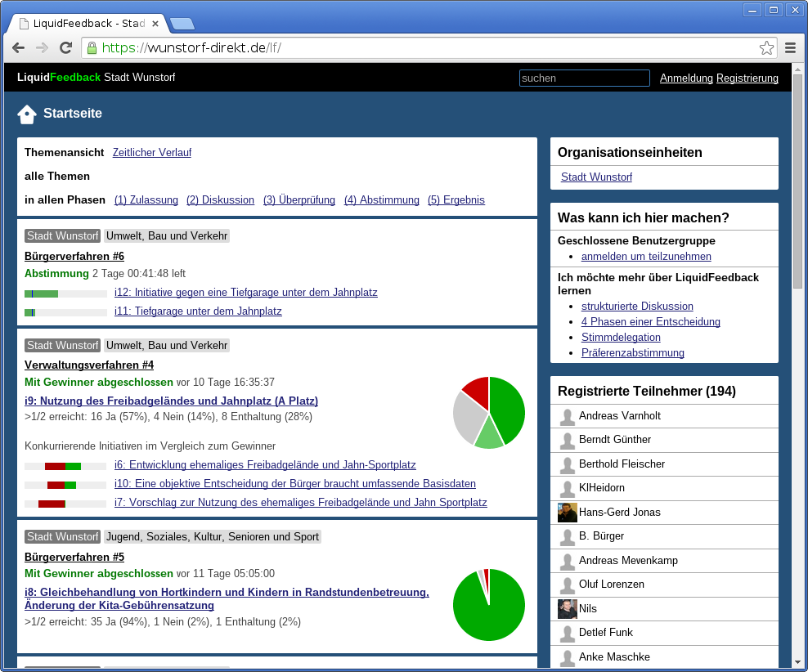808x672 pixels.
Task: Open a new browser tab
Action: pyautogui.click(x=182, y=24)
